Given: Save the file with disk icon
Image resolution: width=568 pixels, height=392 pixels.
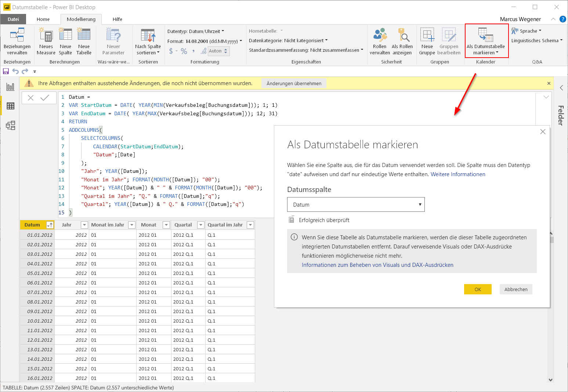Looking at the screenshot, I should tap(6, 71).
